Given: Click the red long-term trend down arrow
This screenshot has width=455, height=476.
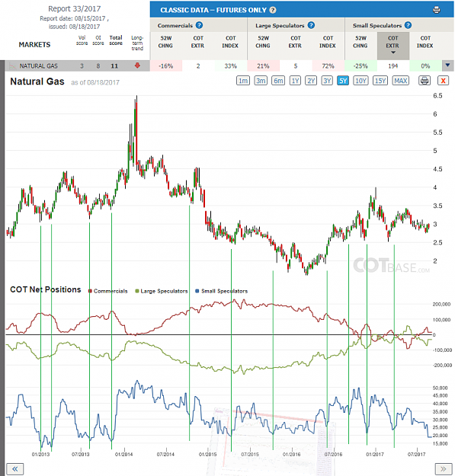Looking at the screenshot, I should click(137, 65).
